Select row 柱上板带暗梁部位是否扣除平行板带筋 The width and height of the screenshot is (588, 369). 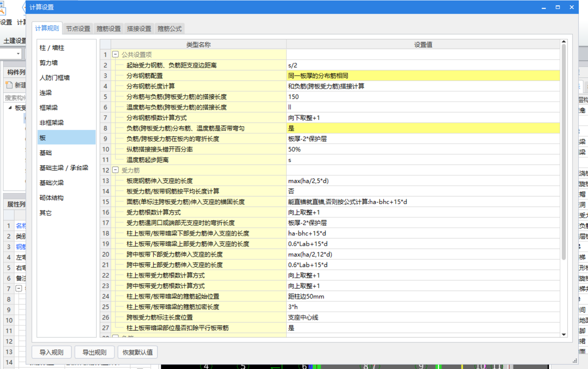(x=199, y=328)
